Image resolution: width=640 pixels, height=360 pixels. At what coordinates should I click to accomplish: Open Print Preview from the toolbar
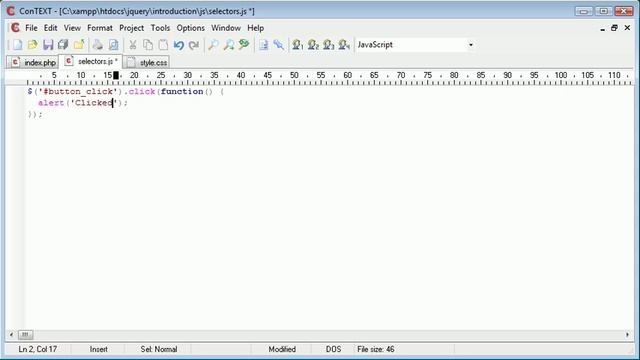tap(113, 45)
